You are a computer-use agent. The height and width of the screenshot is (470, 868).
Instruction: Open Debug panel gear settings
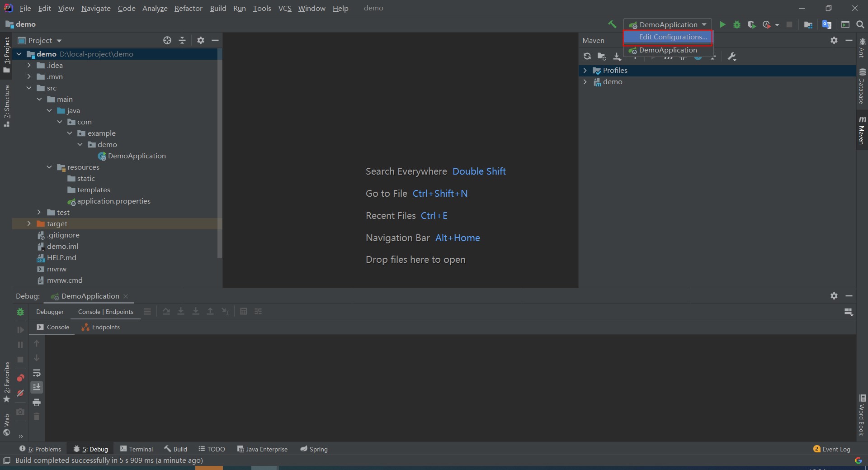pos(834,295)
